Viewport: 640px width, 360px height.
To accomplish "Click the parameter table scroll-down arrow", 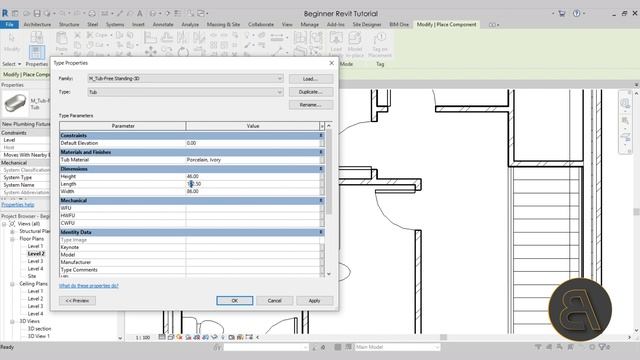I will (329, 274).
